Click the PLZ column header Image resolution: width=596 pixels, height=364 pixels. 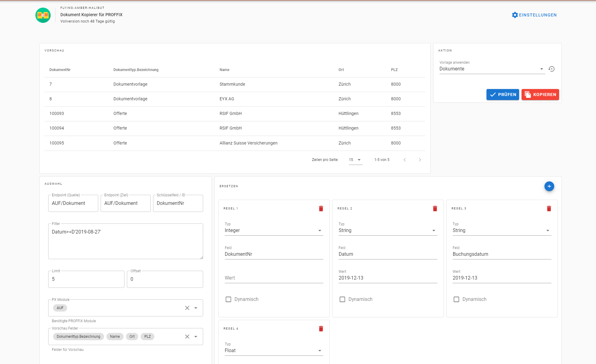coord(394,70)
